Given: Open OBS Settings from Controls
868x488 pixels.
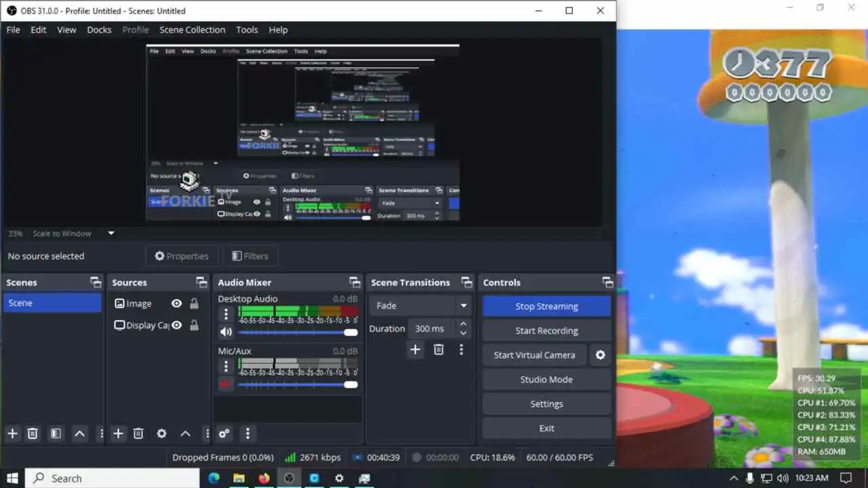Looking at the screenshot, I should click(x=547, y=404).
